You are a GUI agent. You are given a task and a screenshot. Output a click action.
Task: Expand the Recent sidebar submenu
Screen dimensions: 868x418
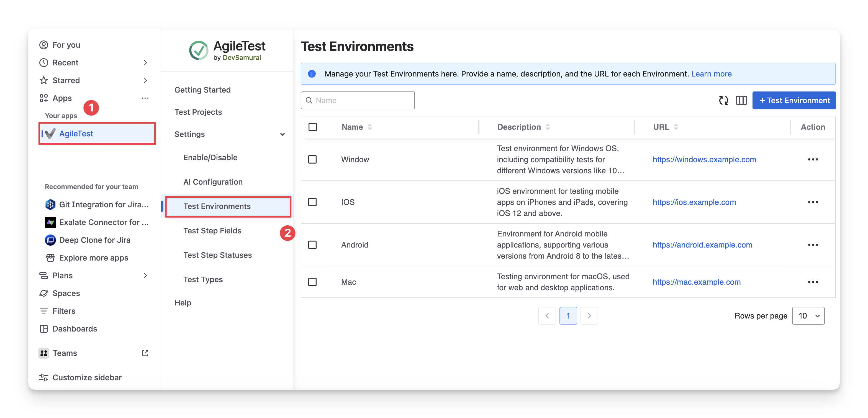coord(145,63)
